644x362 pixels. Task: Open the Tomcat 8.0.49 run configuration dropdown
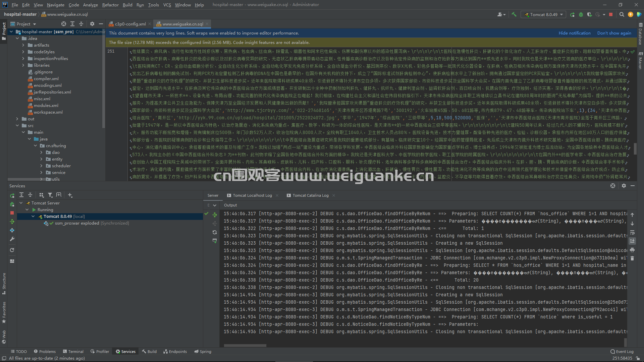click(543, 14)
